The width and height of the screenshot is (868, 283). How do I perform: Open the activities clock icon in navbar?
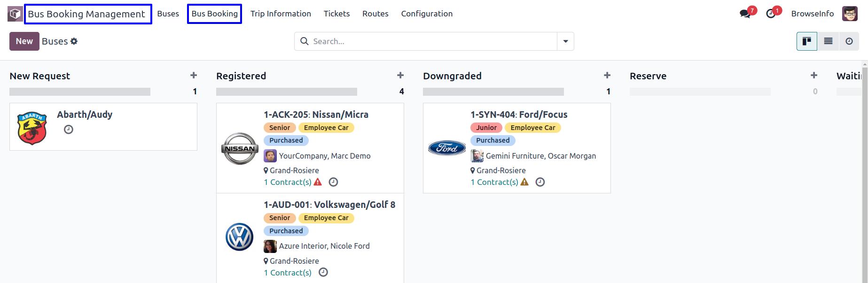pyautogui.click(x=771, y=14)
